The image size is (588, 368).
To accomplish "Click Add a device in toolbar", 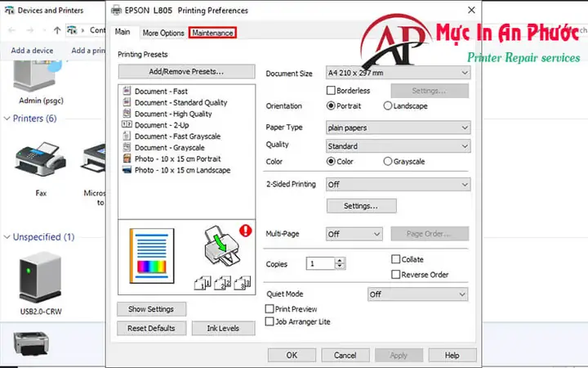I will click(32, 51).
